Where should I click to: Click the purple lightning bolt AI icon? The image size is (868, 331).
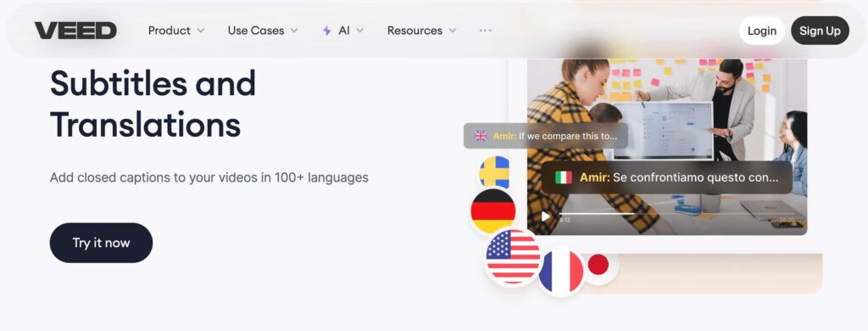pyautogui.click(x=326, y=31)
